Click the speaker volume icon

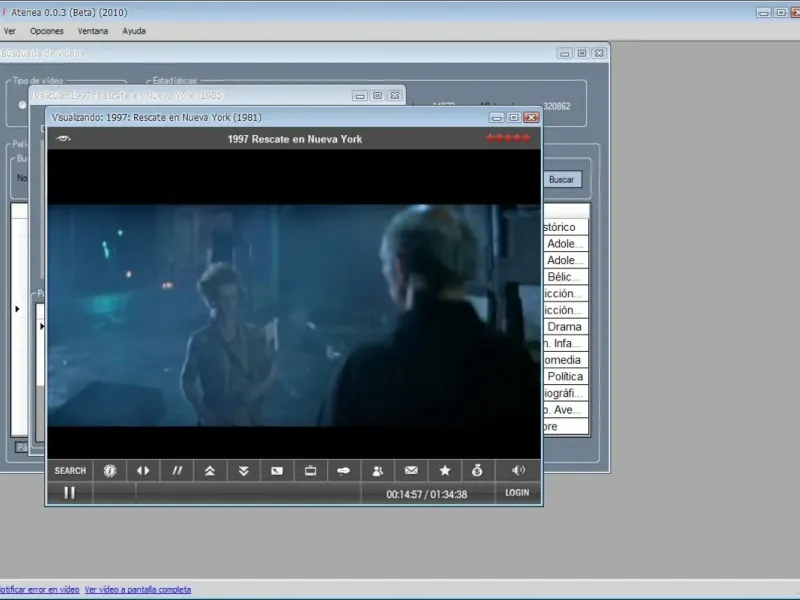518,470
